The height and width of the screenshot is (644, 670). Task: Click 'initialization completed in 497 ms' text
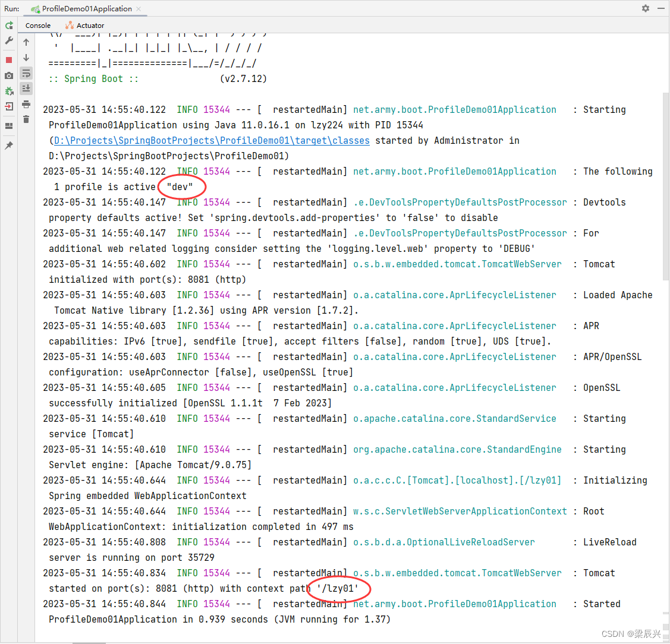point(263,527)
